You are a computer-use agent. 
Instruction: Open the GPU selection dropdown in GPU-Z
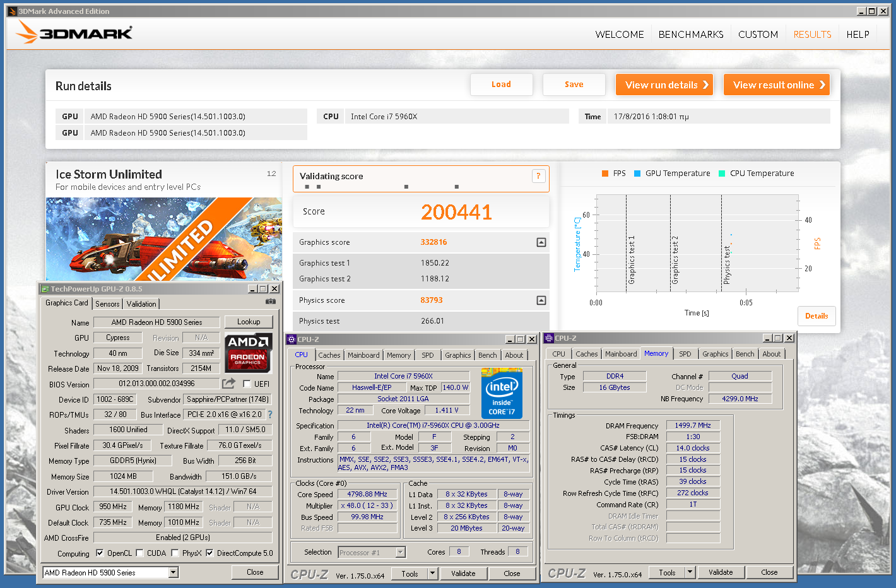173,573
